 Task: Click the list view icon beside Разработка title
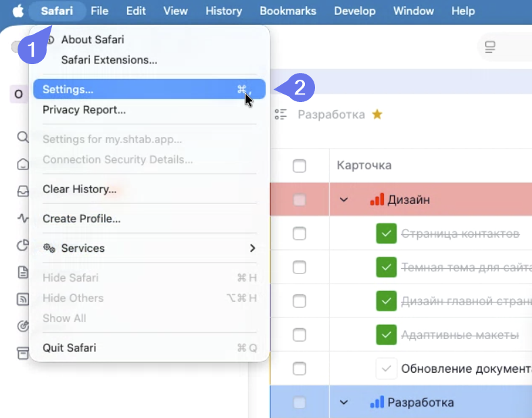click(281, 114)
